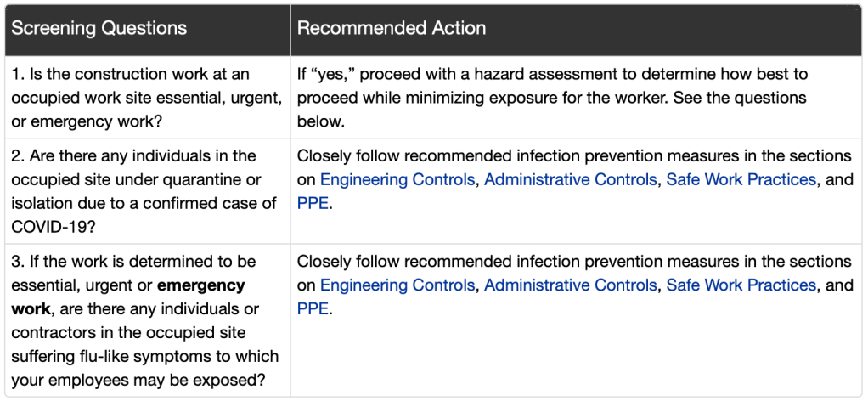Open Engineering Controls link in question 2 row
The image size is (868, 401).
397,179
